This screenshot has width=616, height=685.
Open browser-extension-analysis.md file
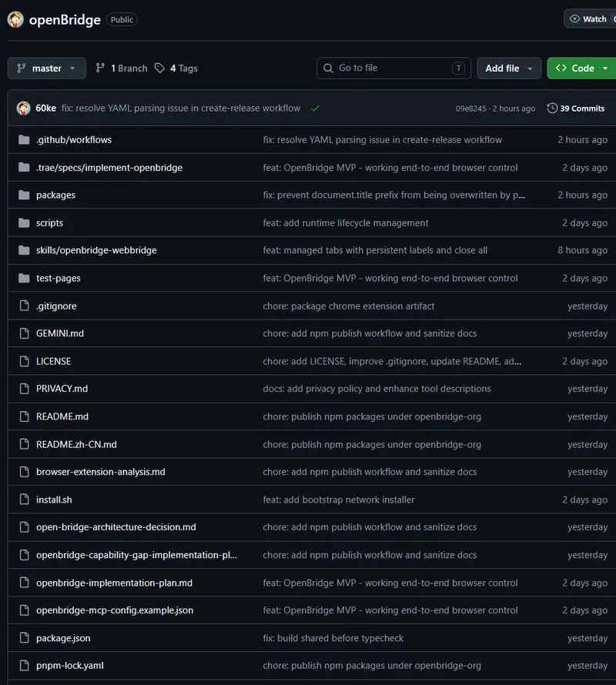pyautogui.click(x=101, y=472)
